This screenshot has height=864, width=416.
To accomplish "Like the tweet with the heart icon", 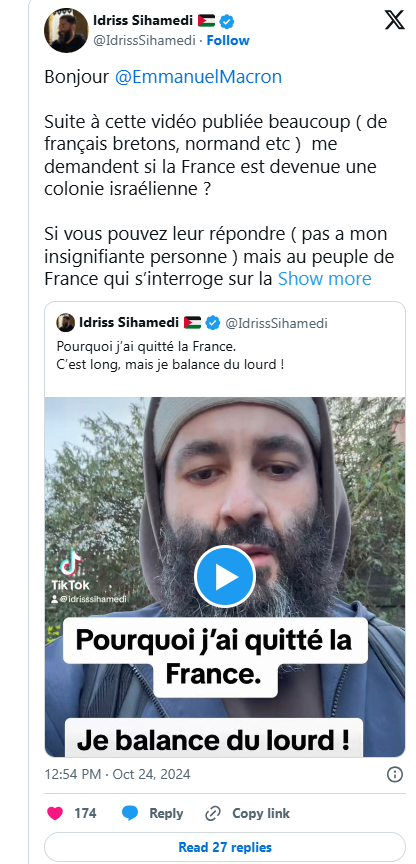I will point(55,813).
